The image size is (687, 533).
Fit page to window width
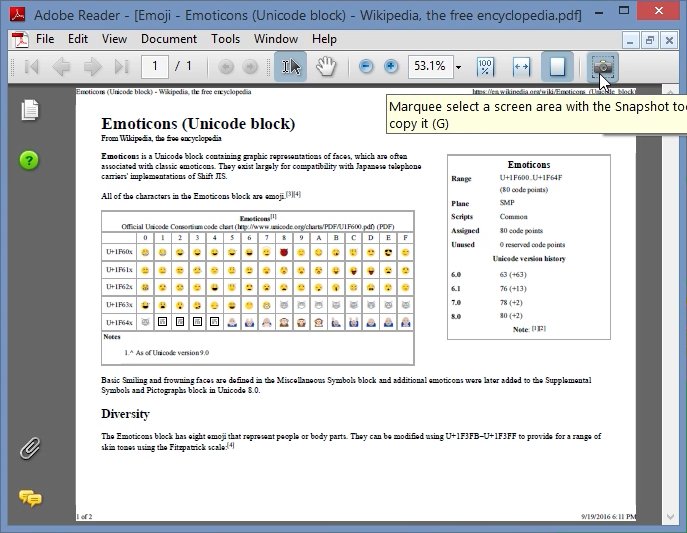pos(521,67)
